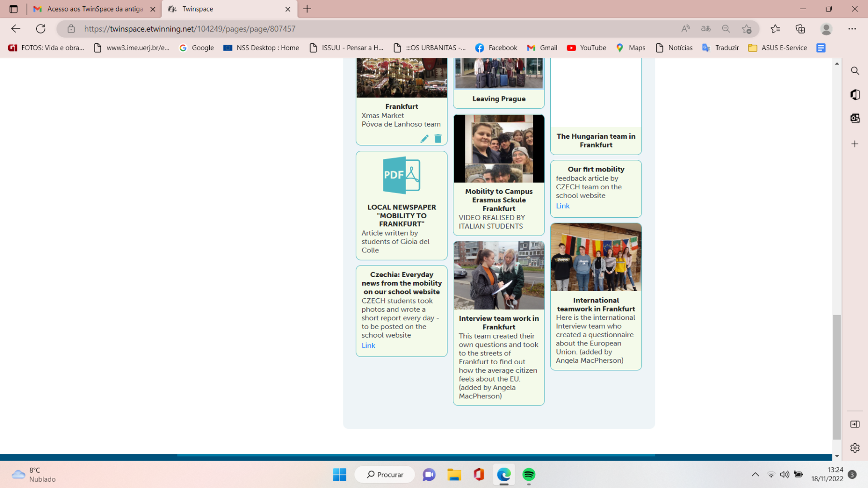Add this page to favorites
Image resolution: width=868 pixels, height=488 pixels.
pos(746,29)
